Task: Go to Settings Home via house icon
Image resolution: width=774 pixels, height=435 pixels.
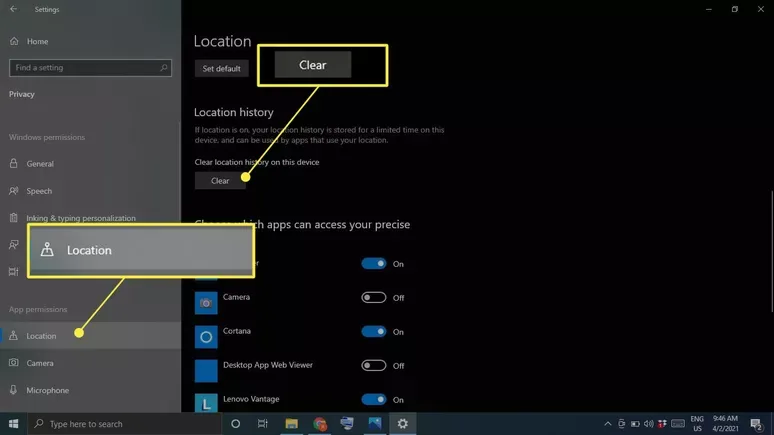Action: point(14,41)
